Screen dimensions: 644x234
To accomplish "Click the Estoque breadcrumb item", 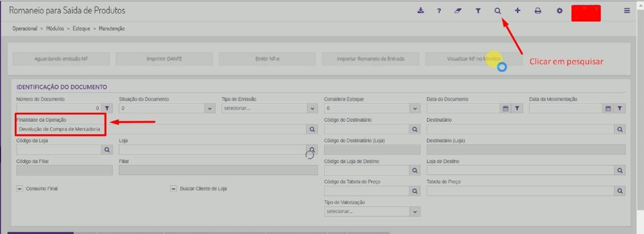I will point(81,28).
